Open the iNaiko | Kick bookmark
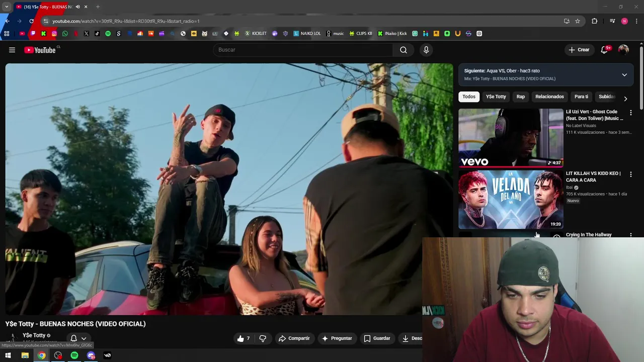Image resolution: width=644 pixels, height=362 pixels. click(392, 34)
